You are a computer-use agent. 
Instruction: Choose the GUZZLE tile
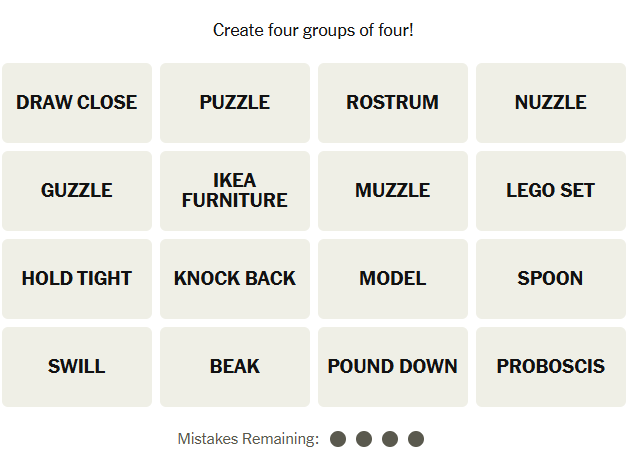[x=77, y=191]
